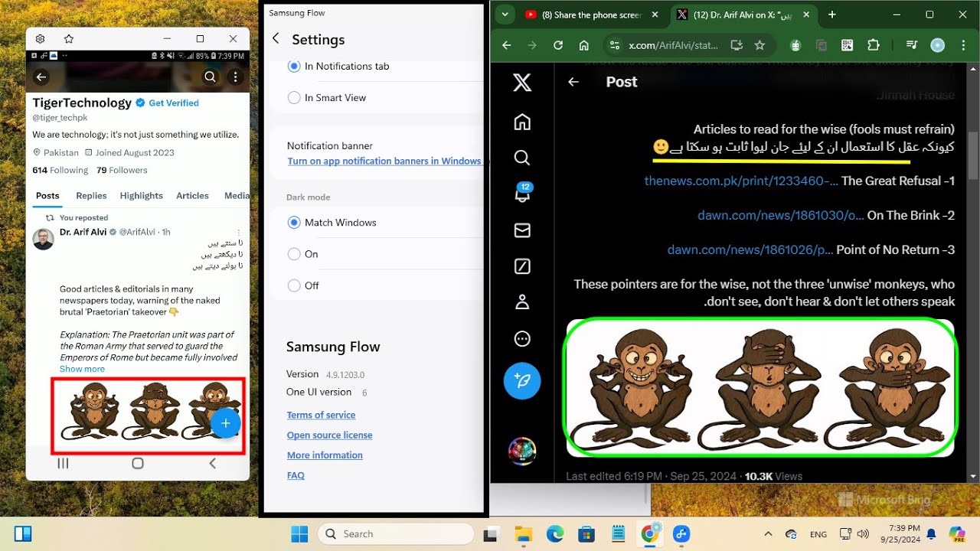Tap the phone recent apps navigation button
Image resolution: width=980 pixels, height=551 pixels.
tap(64, 463)
